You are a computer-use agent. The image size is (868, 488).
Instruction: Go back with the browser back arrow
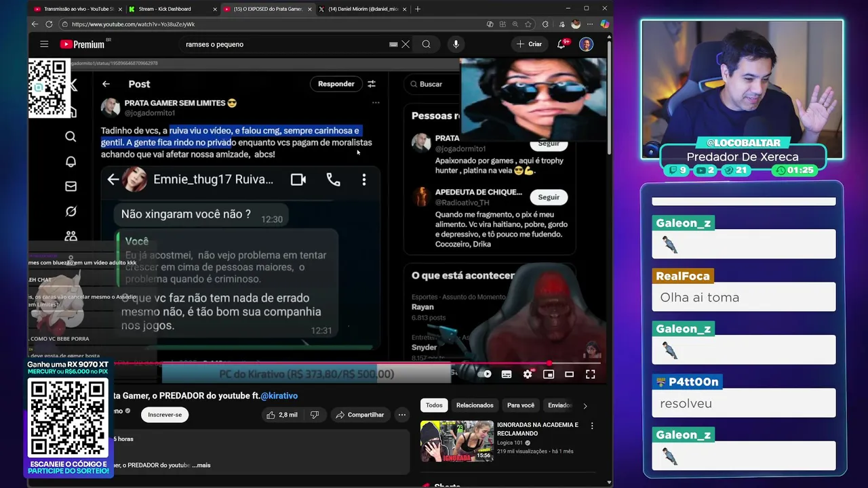[x=35, y=24]
